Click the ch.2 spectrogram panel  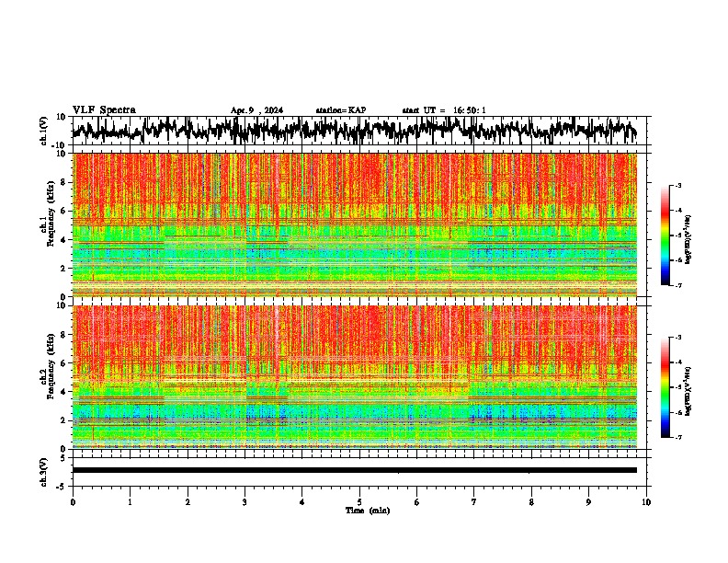tap(355, 377)
